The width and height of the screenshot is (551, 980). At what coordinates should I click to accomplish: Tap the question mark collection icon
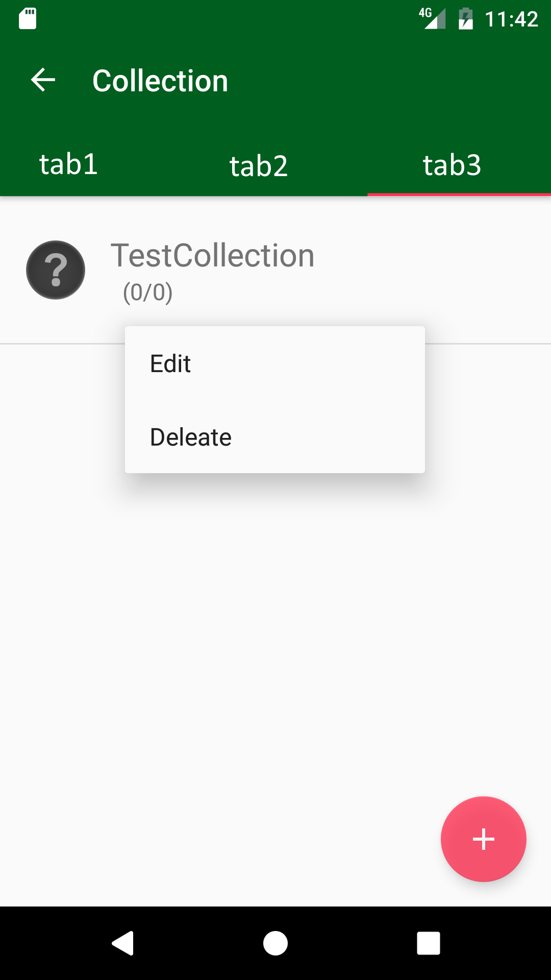point(55,270)
